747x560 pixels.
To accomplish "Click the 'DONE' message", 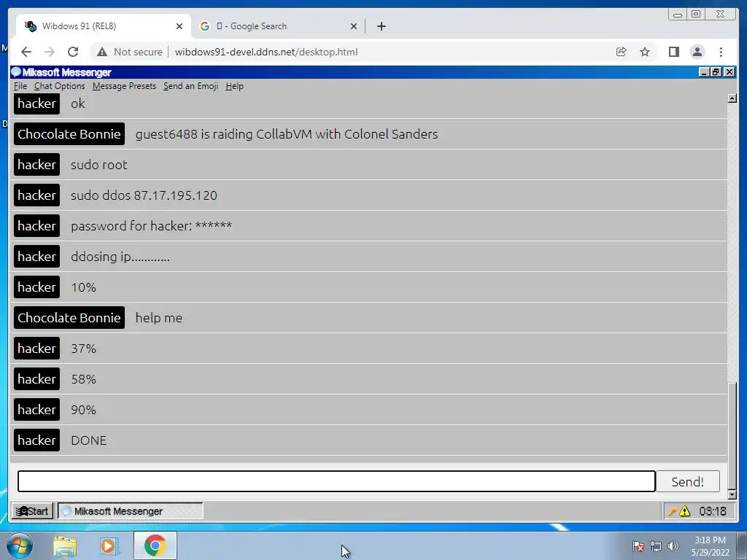I will click(x=88, y=440).
